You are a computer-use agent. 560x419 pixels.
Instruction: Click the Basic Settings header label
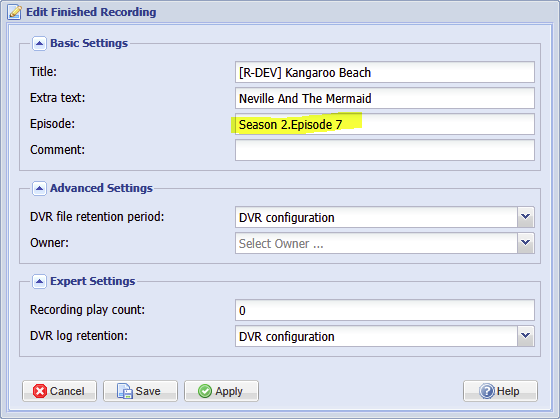click(89, 43)
